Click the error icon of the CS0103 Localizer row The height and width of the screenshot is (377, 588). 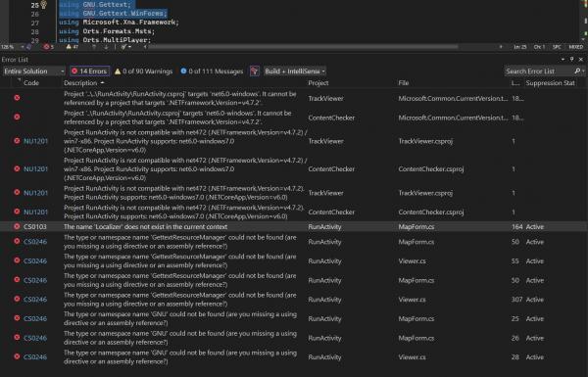[17, 226]
